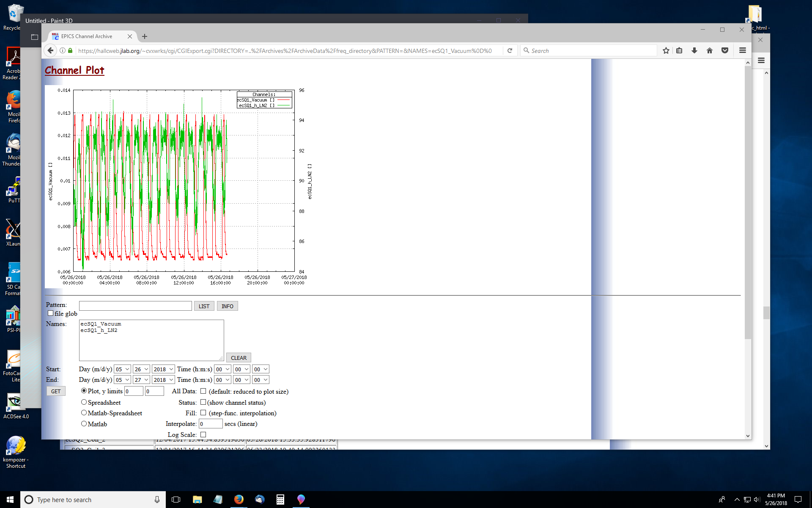Toggle the file glob checkbox
Screen dimensions: 812x508
pyautogui.click(x=51, y=313)
